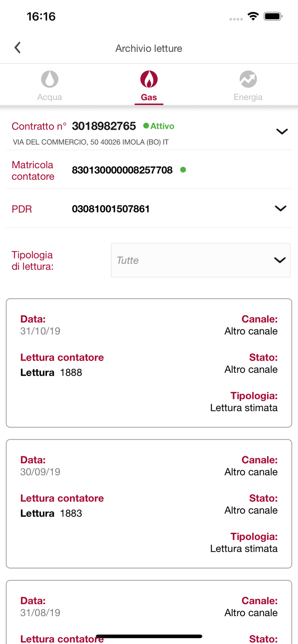This screenshot has height=644, width=298.
Task: Expand the Contratto n° details chevron
Action: pos(282,132)
